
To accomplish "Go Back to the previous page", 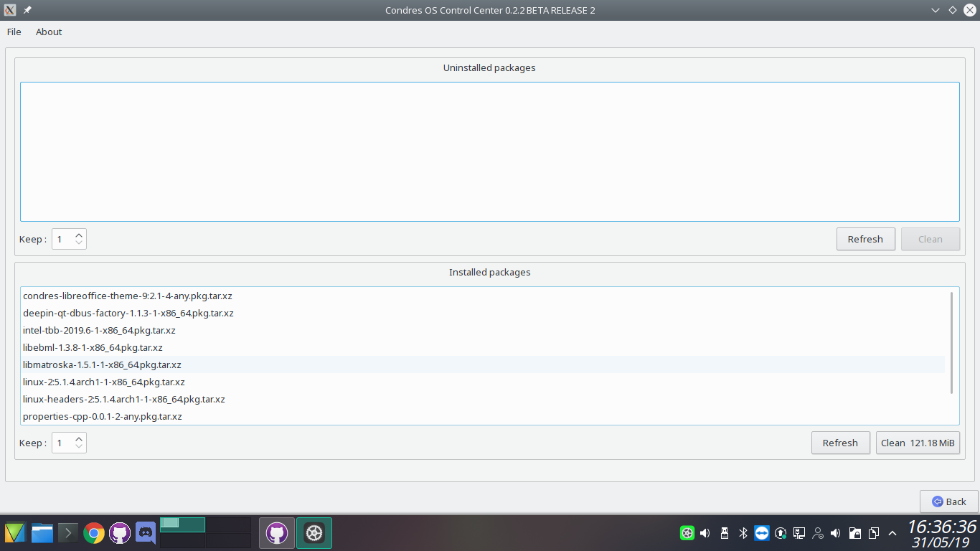I will tap(948, 501).
